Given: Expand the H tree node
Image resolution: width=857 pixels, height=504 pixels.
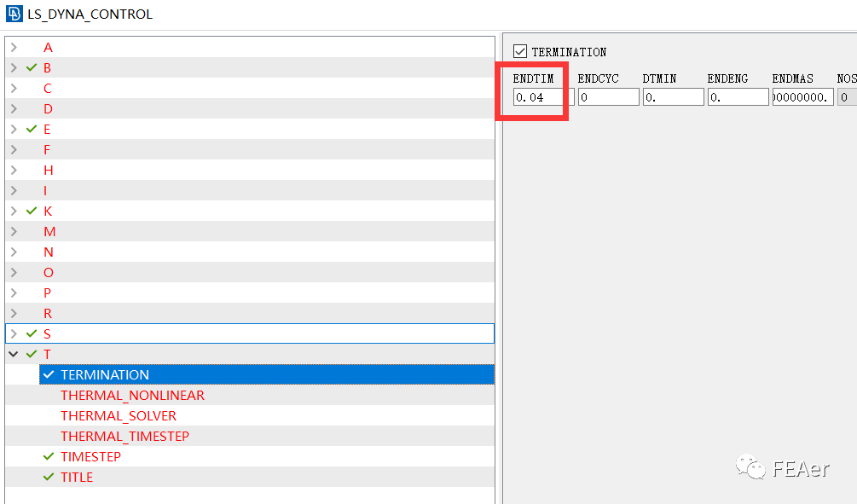Looking at the screenshot, I should [x=14, y=170].
